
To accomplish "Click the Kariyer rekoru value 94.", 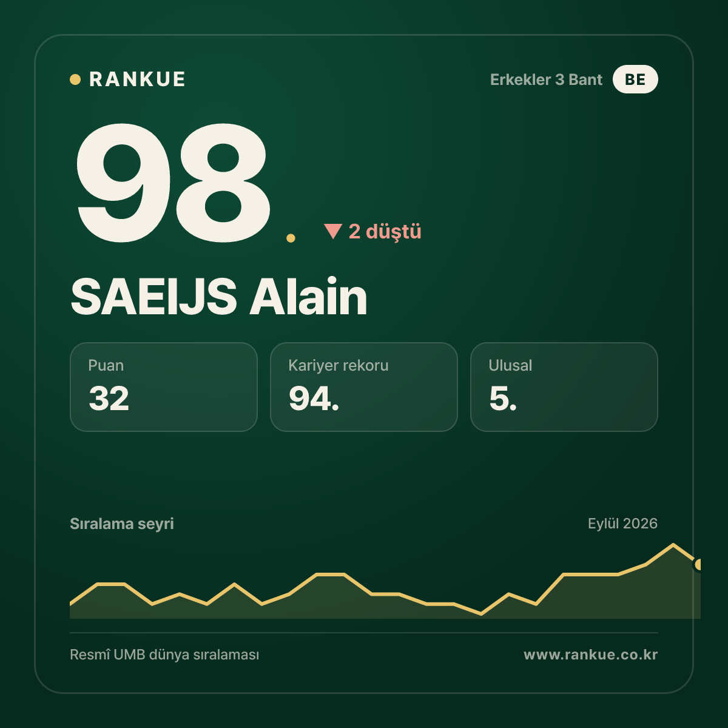I will [x=314, y=399].
